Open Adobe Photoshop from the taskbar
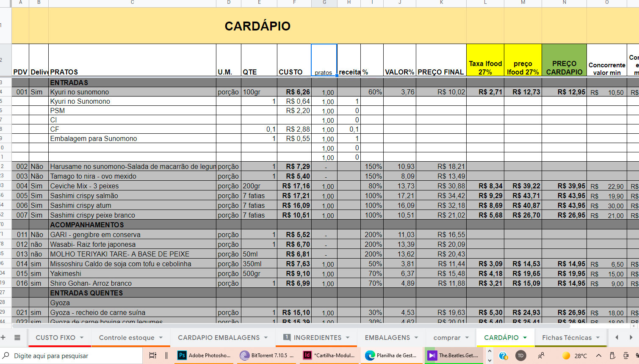This screenshot has height=364, width=639. (x=205, y=356)
